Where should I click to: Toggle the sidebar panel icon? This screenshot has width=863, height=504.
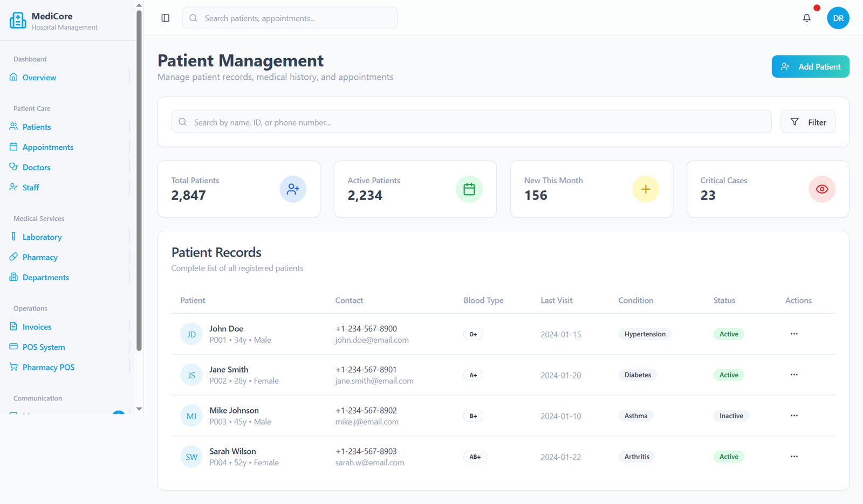click(166, 18)
